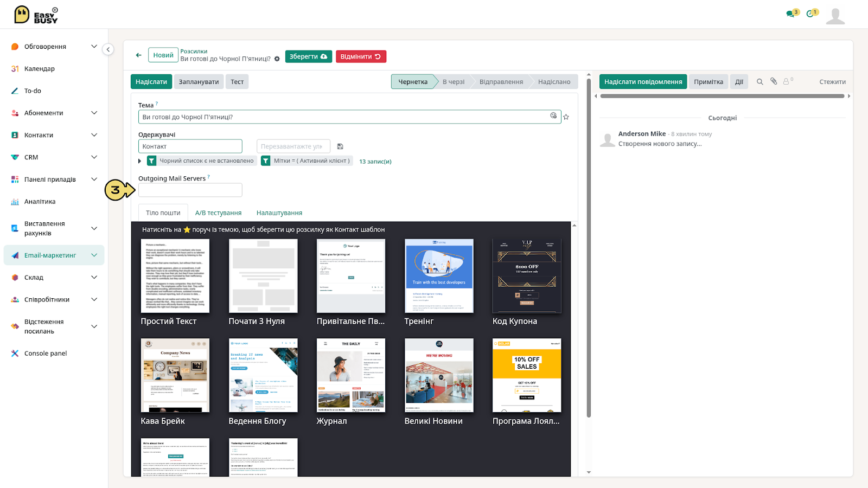This screenshot has width=868, height=488.
Task: Switch to Тіло пошти tab
Action: coord(163,213)
